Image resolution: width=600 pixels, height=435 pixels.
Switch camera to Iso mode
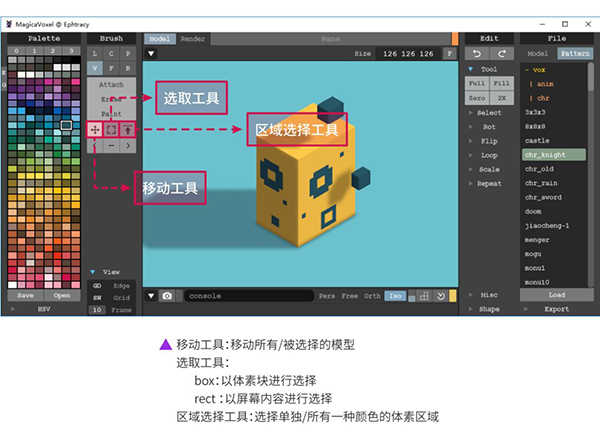tap(395, 296)
